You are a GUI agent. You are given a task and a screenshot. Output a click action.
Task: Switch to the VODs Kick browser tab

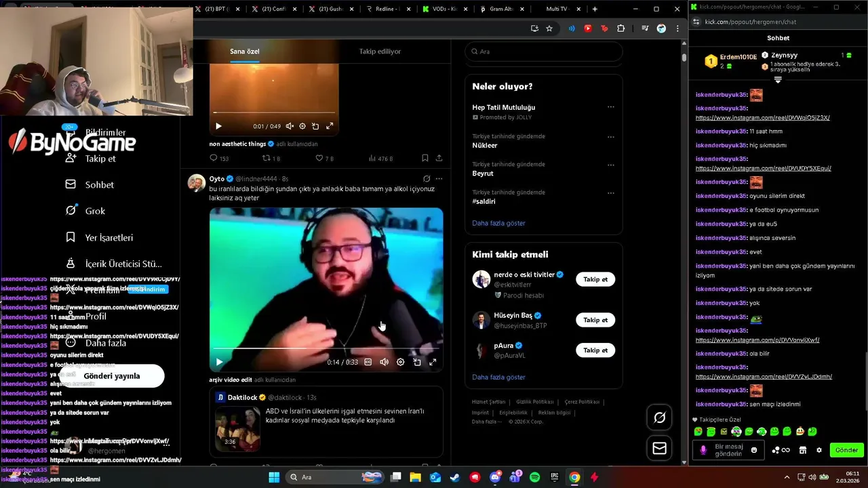point(443,9)
